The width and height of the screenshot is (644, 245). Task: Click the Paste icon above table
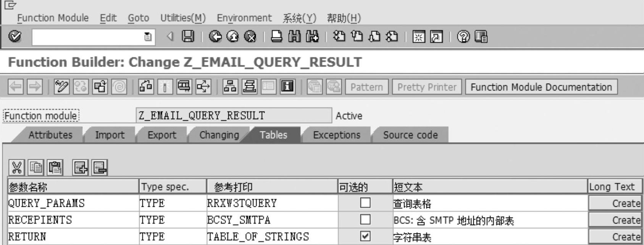(55, 167)
